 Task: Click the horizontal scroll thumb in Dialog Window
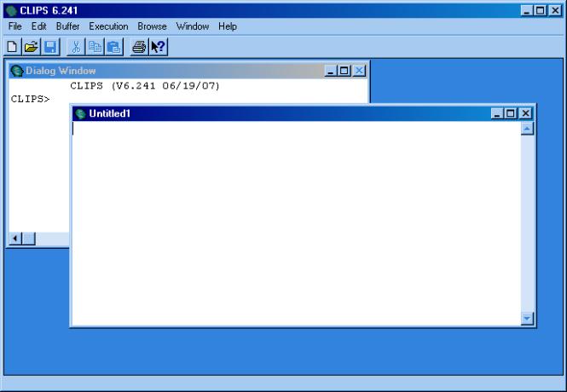click(29, 239)
